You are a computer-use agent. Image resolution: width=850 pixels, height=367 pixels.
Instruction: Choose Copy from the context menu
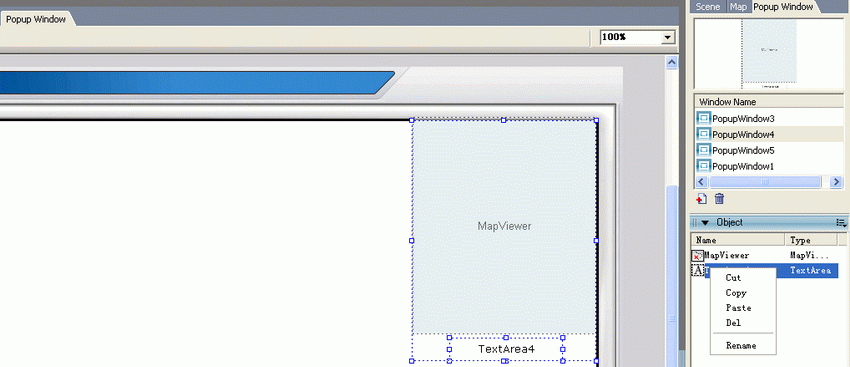pyautogui.click(x=736, y=293)
